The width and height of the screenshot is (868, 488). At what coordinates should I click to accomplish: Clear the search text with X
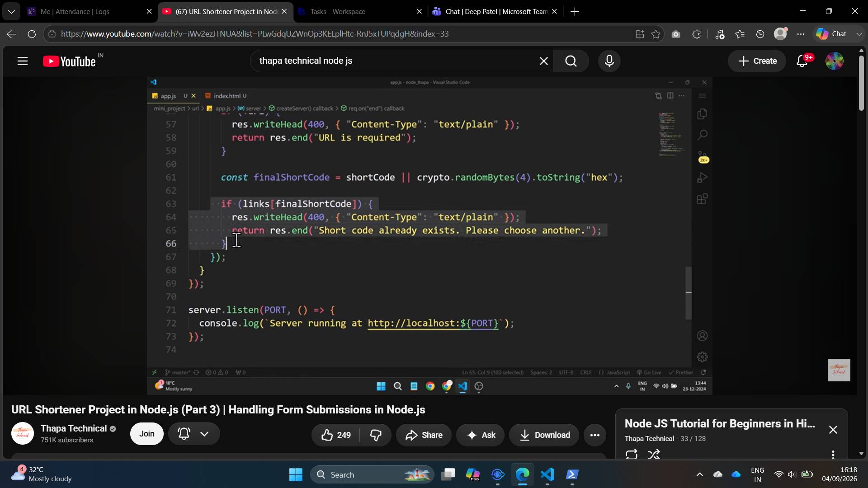coord(544,61)
